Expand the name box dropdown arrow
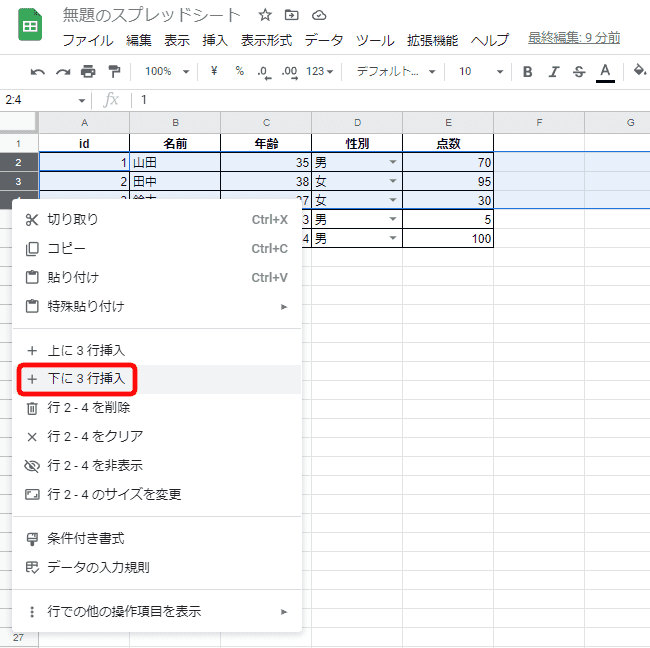This screenshot has width=650, height=648. tap(82, 100)
